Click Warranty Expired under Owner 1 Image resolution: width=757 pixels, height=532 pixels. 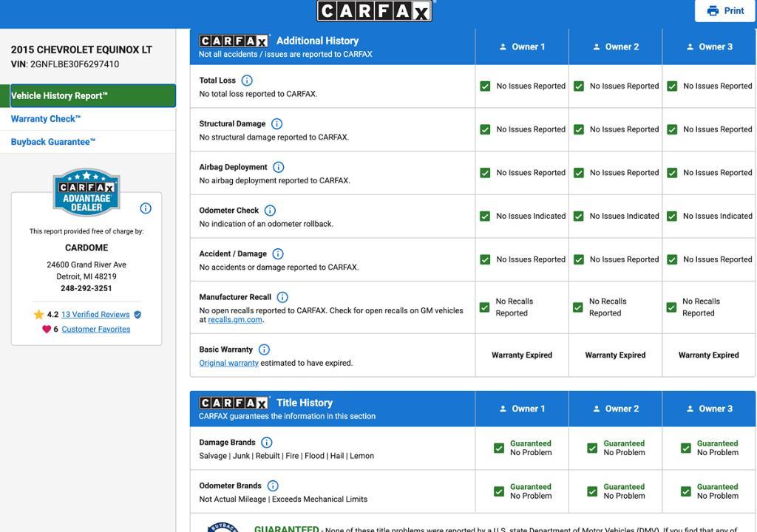[522, 355]
